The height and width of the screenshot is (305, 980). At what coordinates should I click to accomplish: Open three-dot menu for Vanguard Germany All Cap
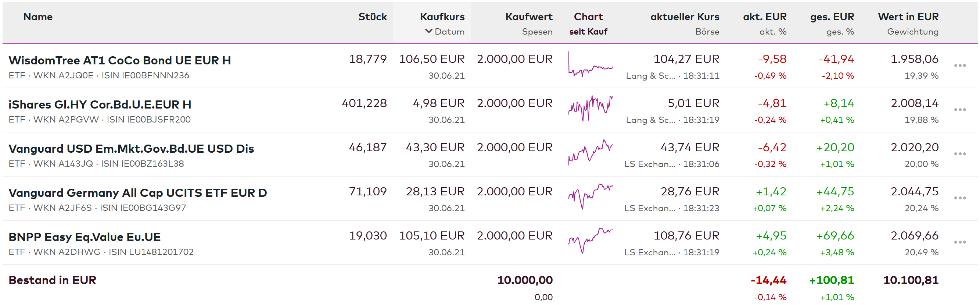[959, 198]
